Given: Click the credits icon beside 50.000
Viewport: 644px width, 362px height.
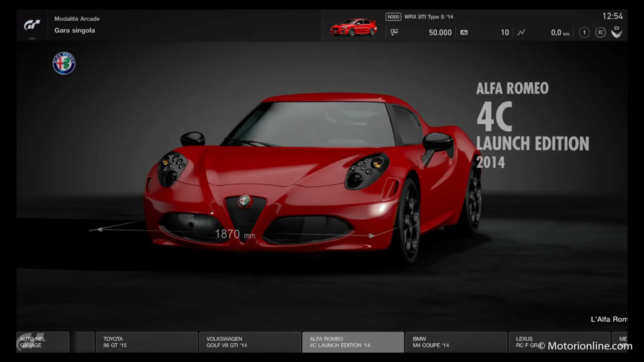Looking at the screenshot, I should point(394,32).
